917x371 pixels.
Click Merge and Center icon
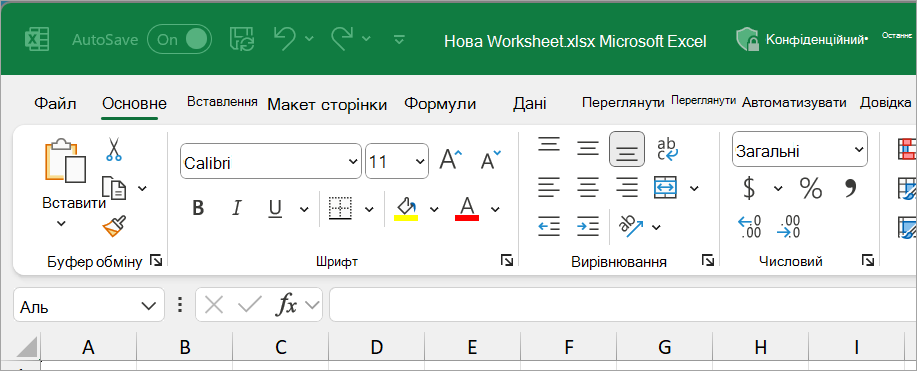(x=666, y=188)
